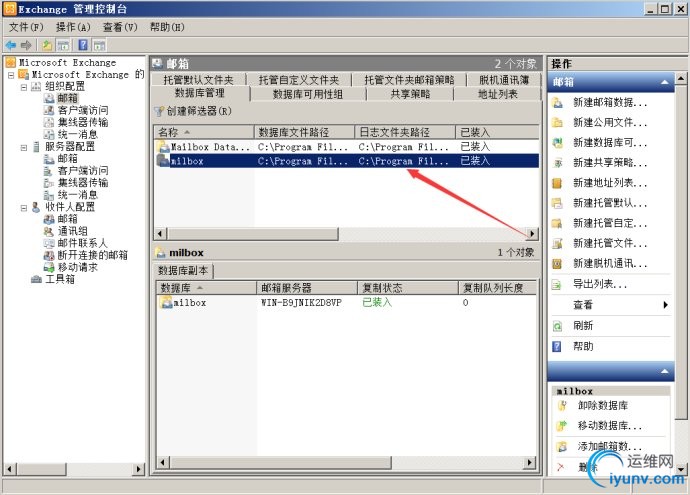Click milbox database copy row icon
690x495 pixels.
166,302
